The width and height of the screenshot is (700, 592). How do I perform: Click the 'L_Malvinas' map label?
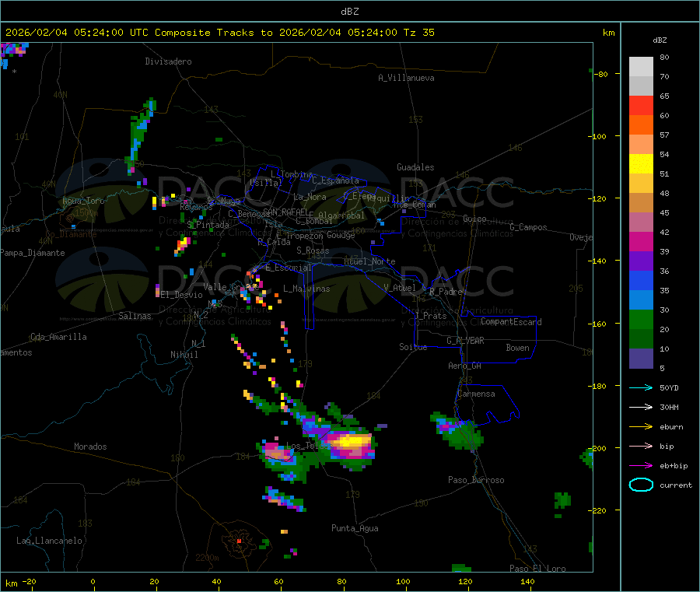click(306, 289)
